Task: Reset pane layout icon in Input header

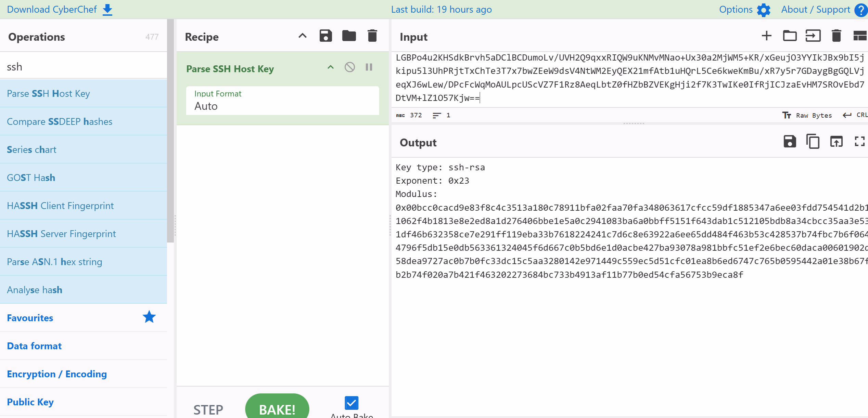Action: 860,36
